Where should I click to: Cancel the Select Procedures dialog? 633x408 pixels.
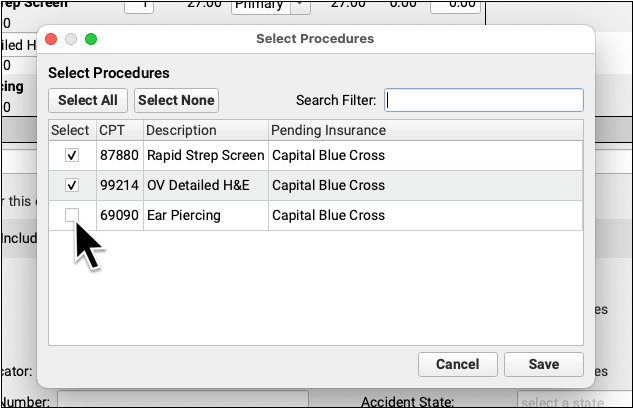point(457,364)
